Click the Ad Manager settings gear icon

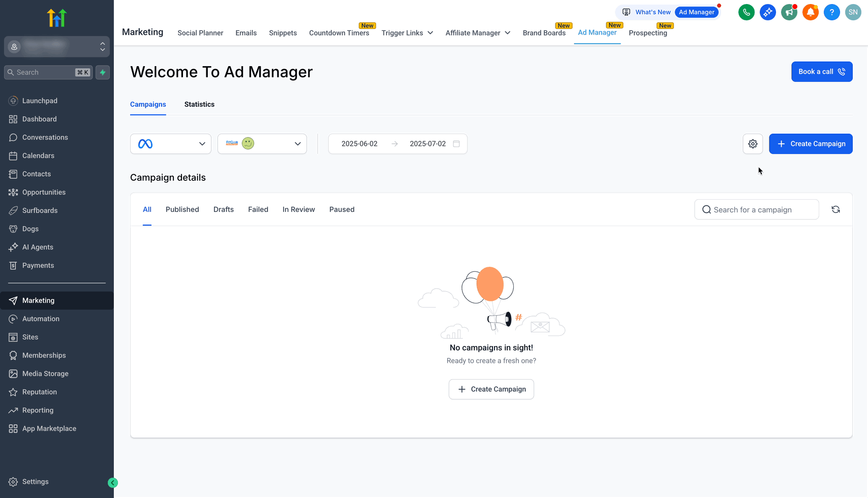coord(753,144)
